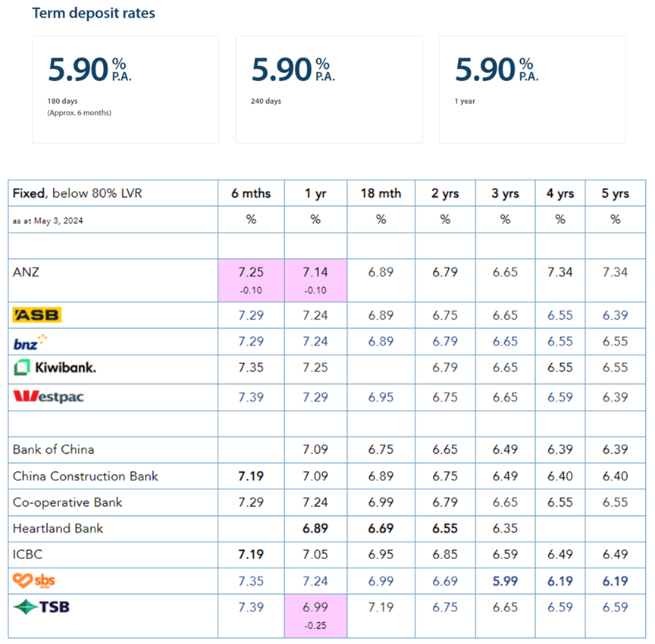Open the sbs bank logo
The width and height of the screenshot is (655, 644).
[x=34, y=580]
